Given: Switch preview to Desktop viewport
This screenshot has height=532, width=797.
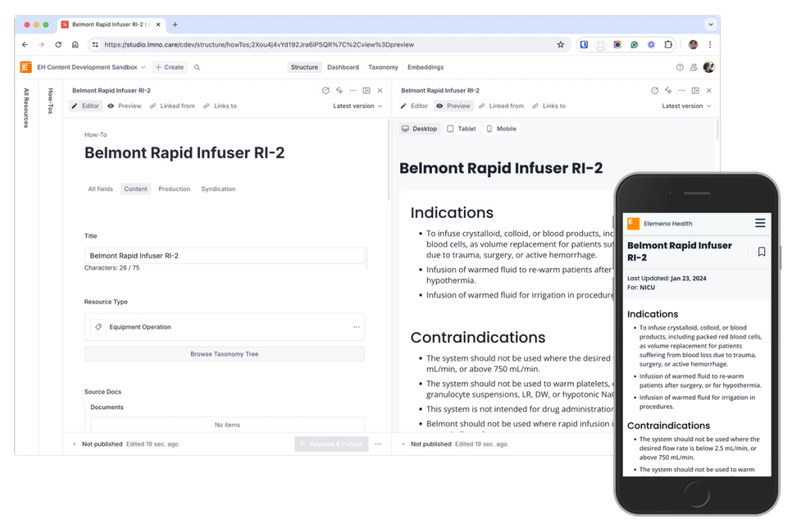Looking at the screenshot, I should point(420,129).
